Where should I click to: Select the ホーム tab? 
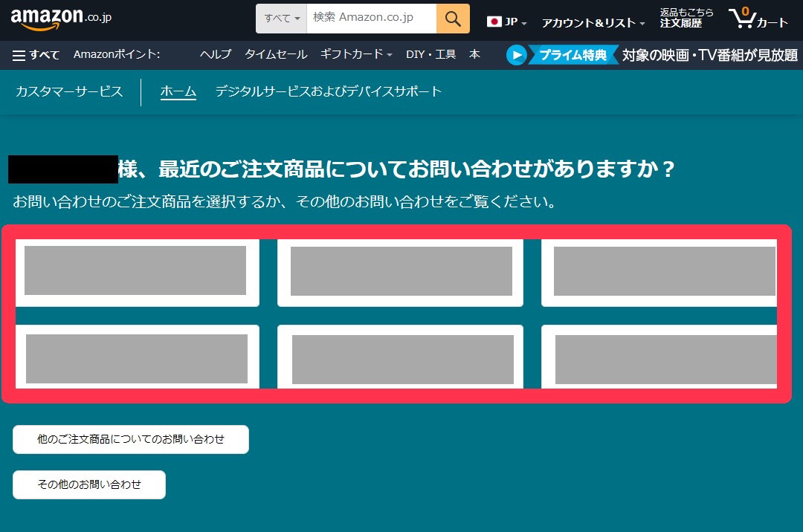click(x=178, y=92)
